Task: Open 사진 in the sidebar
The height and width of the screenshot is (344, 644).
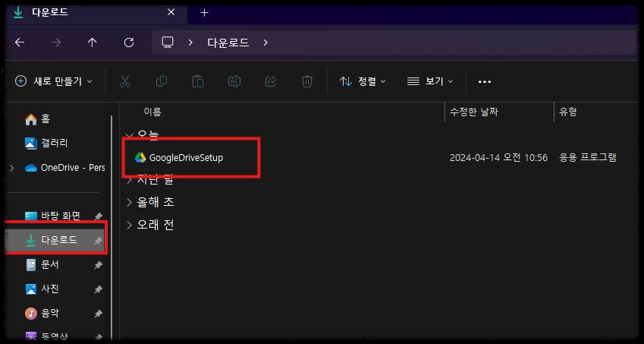Action: point(42,289)
